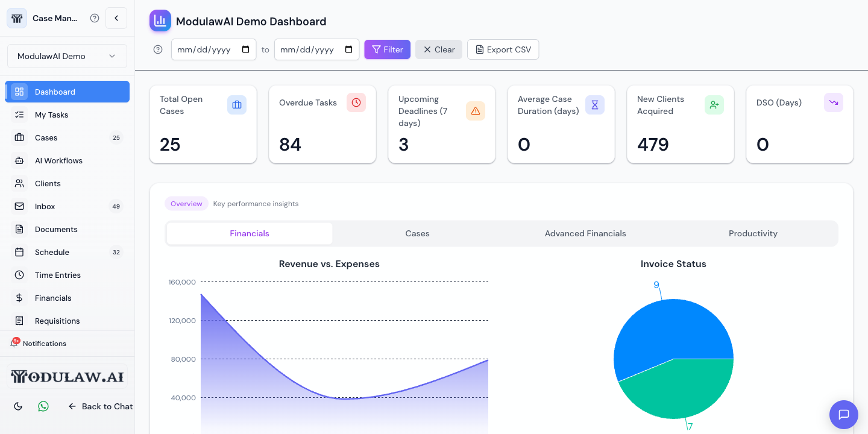This screenshot has height=434, width=868.
Task: Open the start date calendar picker
Action: click(246, 49)
